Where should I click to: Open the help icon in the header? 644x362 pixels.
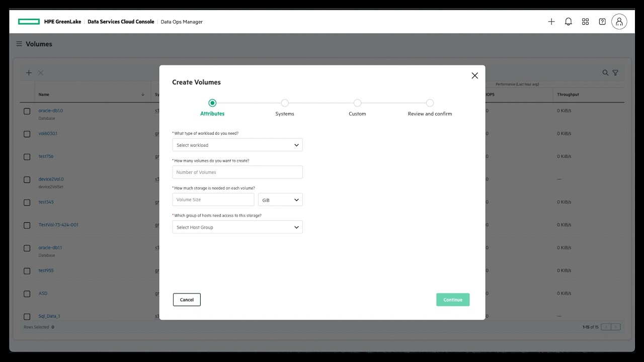(602, 21)
